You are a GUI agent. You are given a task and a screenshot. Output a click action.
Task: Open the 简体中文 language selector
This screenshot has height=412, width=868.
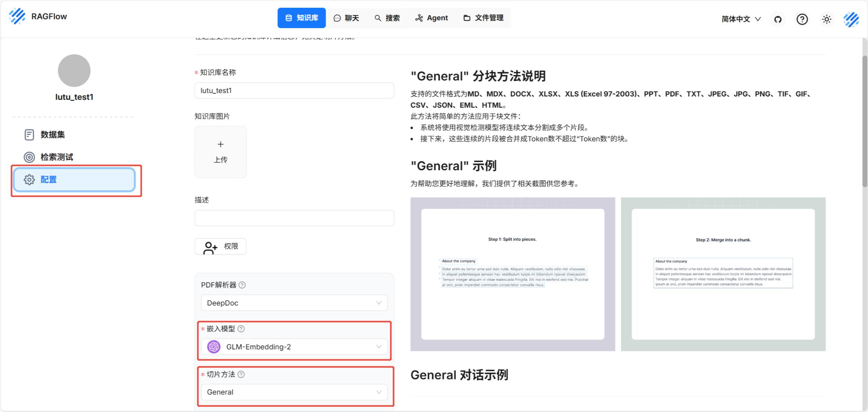click(741, 19)
